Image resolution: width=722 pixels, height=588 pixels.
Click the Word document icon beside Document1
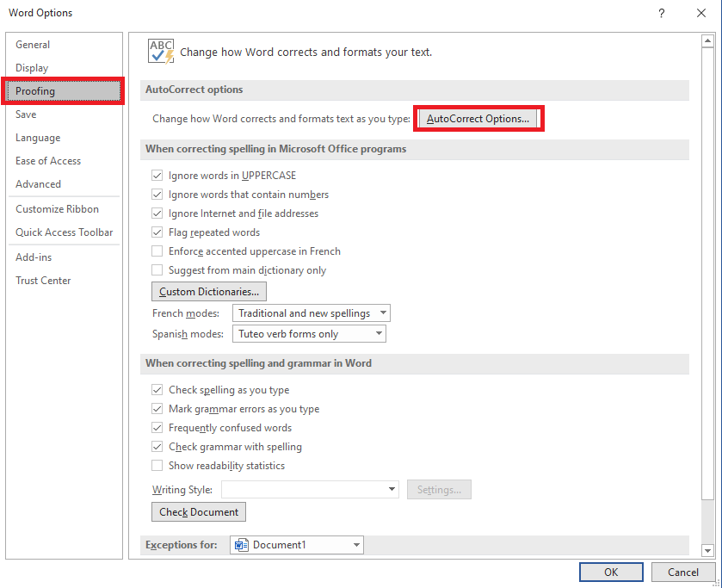click(x=241, y=545)
